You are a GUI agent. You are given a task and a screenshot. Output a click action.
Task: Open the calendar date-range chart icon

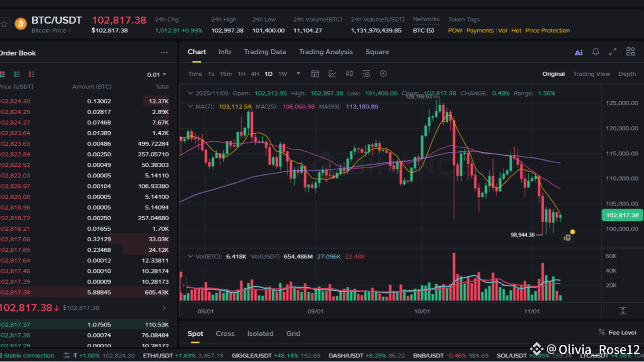click(315, 73)
